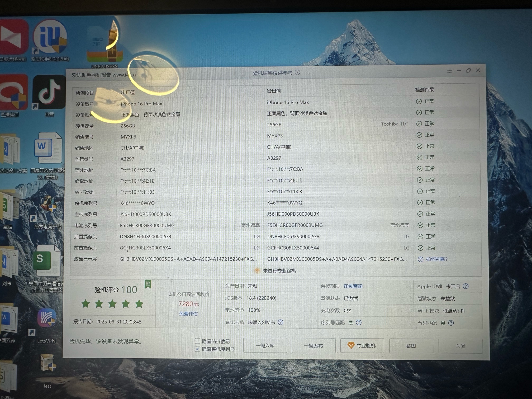532x399 pixels.
Task: Start 专业验机 professional inspection
Action: (x=362, y=346)
